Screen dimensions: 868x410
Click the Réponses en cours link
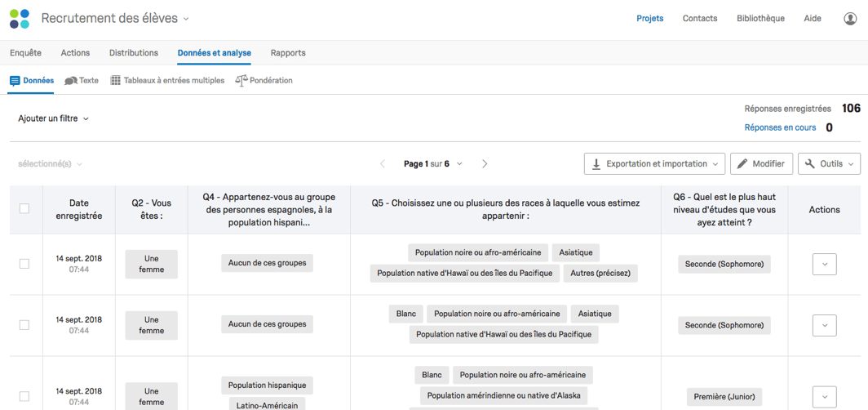[x=780, y=127]
